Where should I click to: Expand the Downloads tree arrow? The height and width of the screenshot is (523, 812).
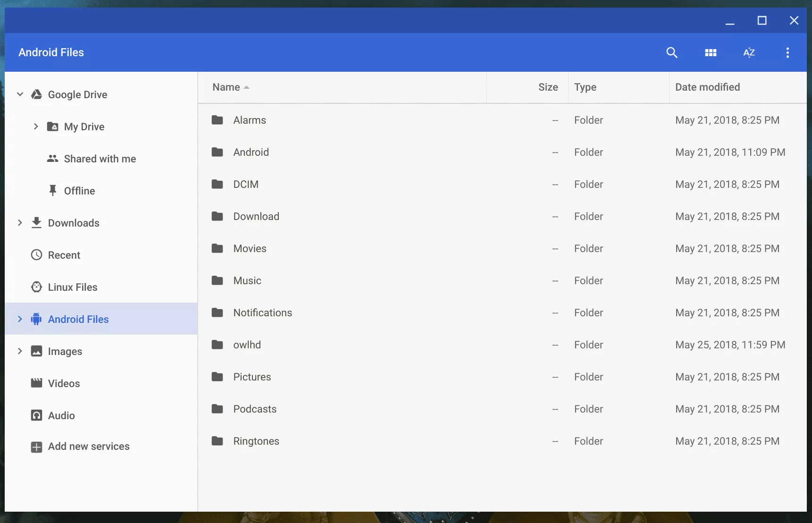click(20, 223)
